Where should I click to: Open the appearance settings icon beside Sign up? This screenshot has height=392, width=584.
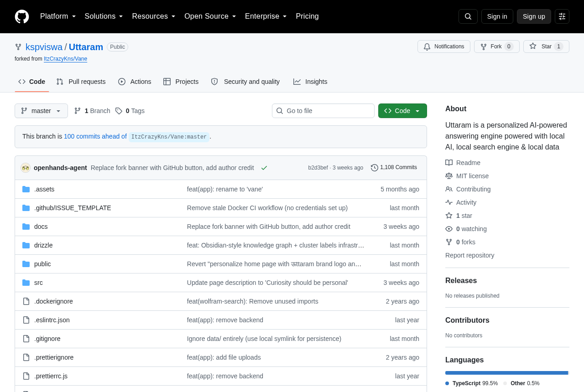pos(562,16)
